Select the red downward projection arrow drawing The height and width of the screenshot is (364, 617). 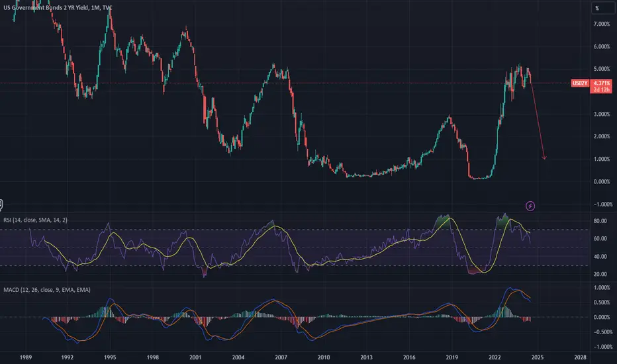(538, 120)
